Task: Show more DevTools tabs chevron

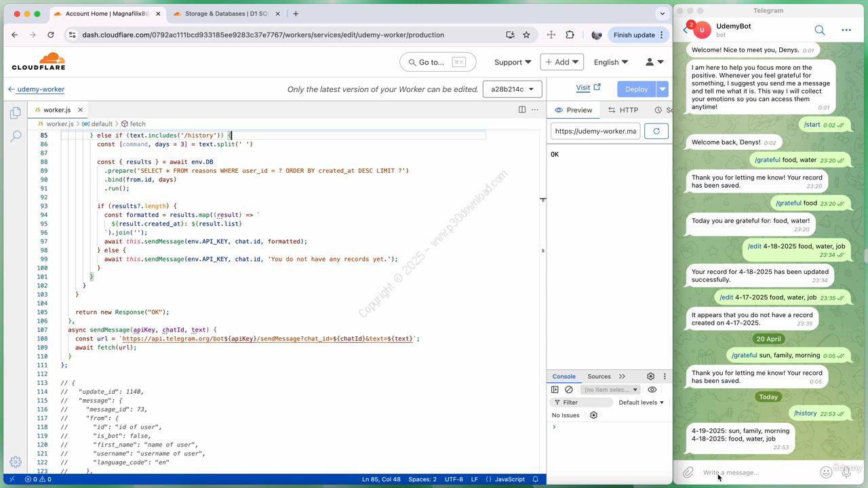Action: tap(622, 376)
